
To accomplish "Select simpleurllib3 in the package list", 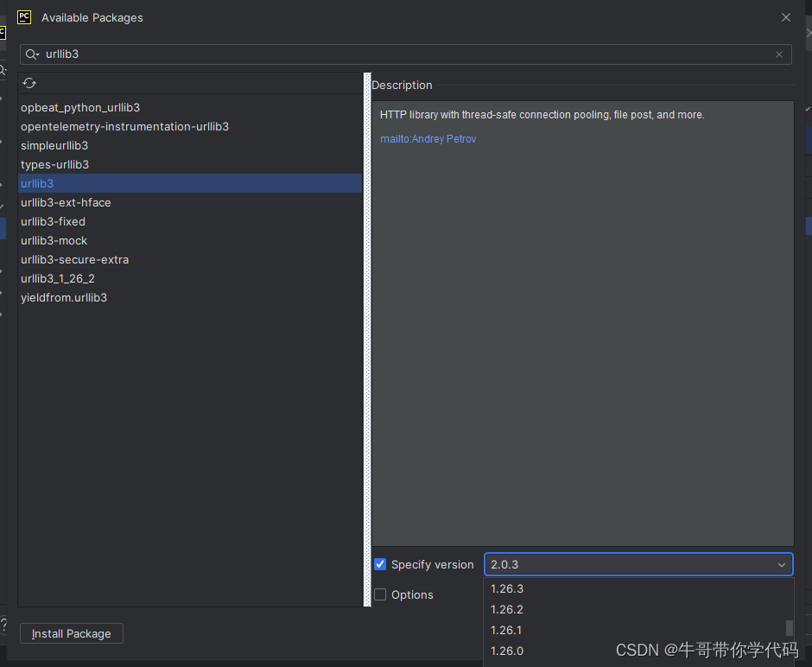I will coord(190,145).
